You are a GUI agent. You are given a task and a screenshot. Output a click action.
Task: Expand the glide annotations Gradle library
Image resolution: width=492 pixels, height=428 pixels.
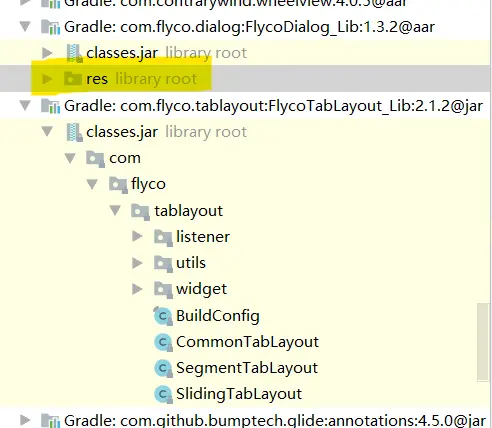25,420
